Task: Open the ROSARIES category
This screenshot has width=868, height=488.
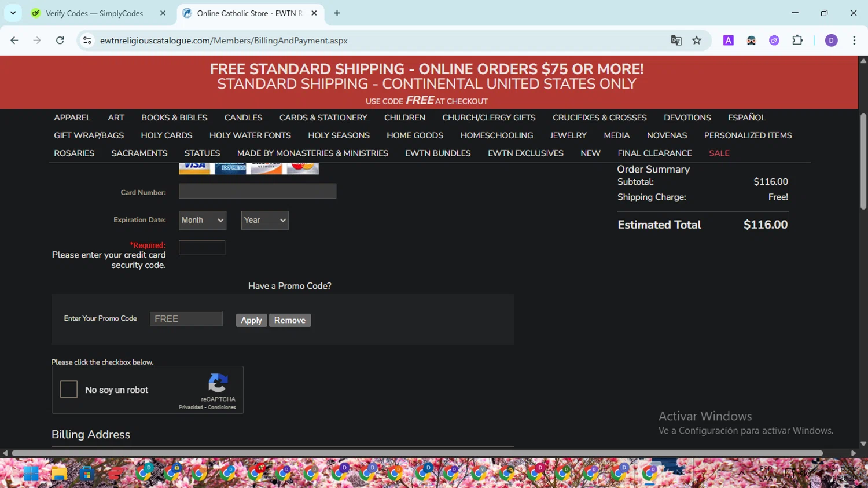Action: 74,153
